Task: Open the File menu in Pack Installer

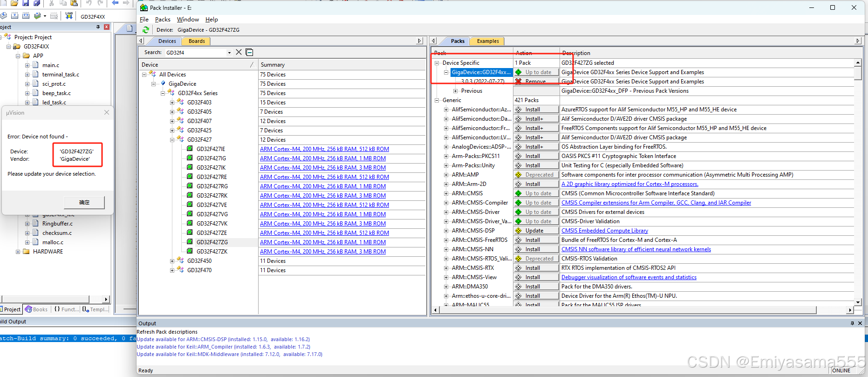Action: point(144,19)
